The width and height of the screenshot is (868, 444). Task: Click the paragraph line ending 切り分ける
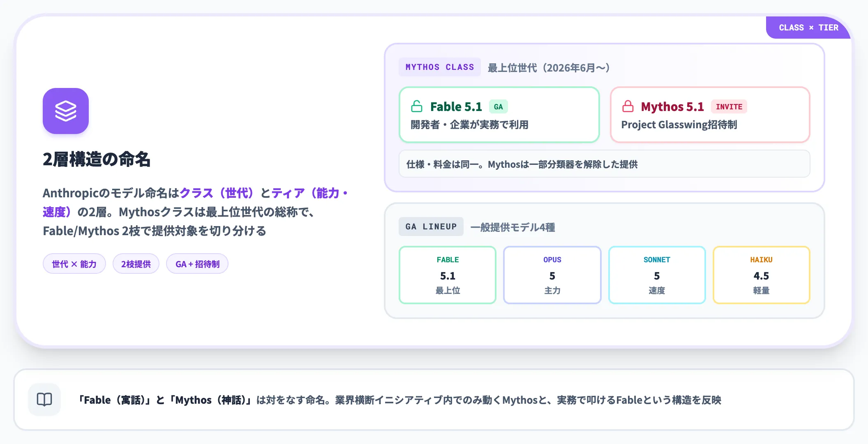click(x=155, y=231)
